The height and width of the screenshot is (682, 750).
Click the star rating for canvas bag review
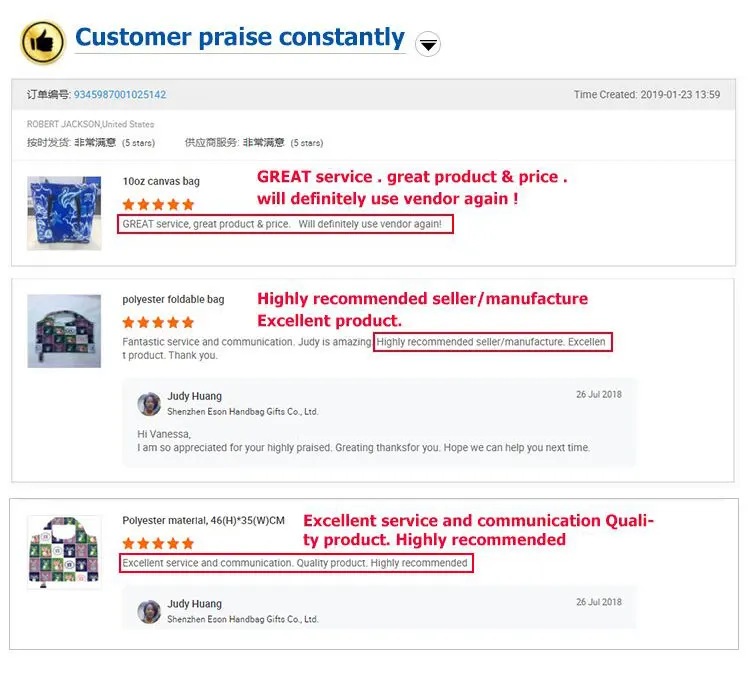(158, 204)
